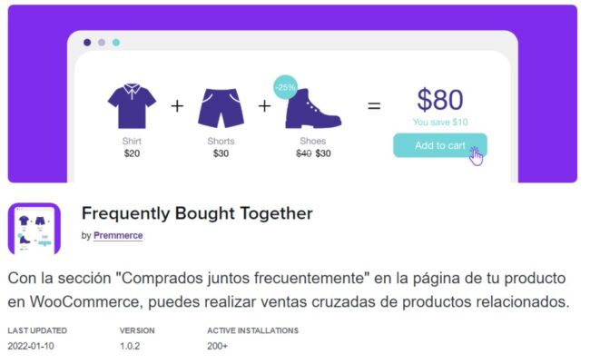Click the teal window dot
The width and height of the screenshot is (590, 364).
[x=116, y=43]
